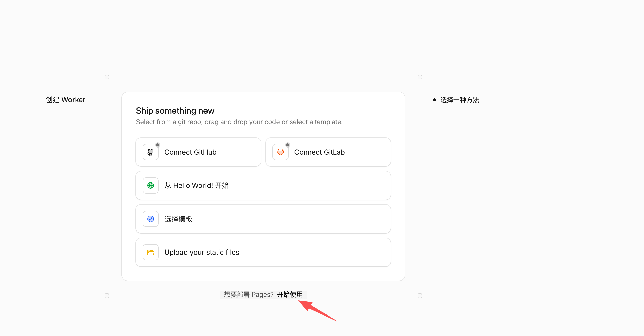Screen dimensions: 644x336
Task: Click the 'Select from a git repo' subtitle
Action: 239,122
